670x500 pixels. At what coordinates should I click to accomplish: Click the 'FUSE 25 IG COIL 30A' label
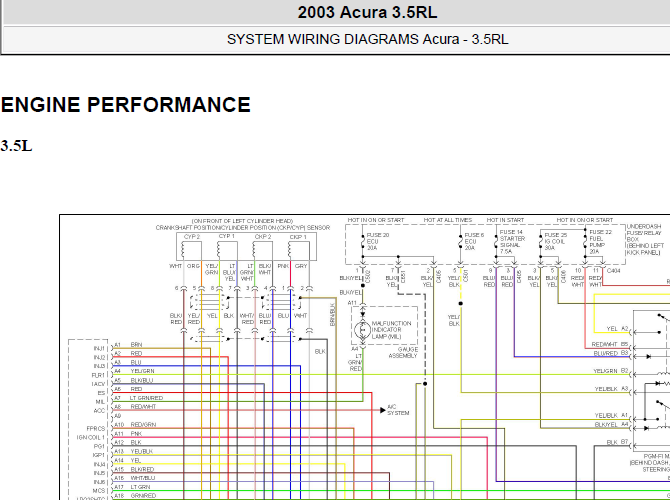point(555,241)
